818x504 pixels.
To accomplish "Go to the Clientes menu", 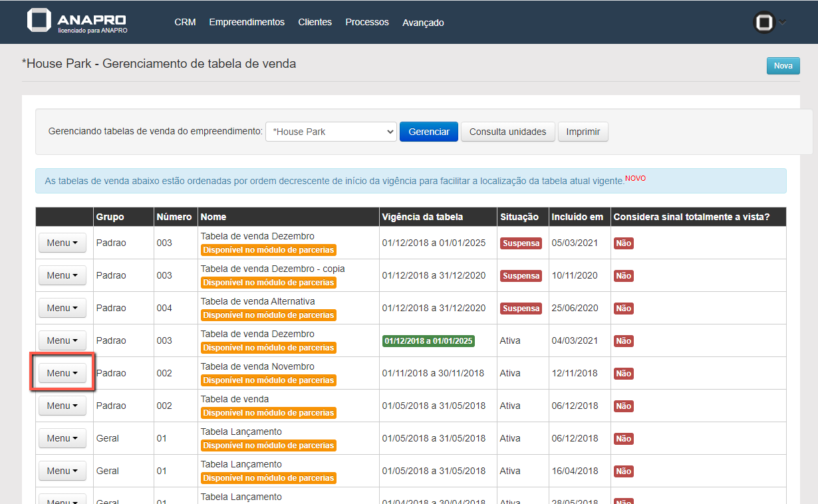I will [x=315, y=23].
